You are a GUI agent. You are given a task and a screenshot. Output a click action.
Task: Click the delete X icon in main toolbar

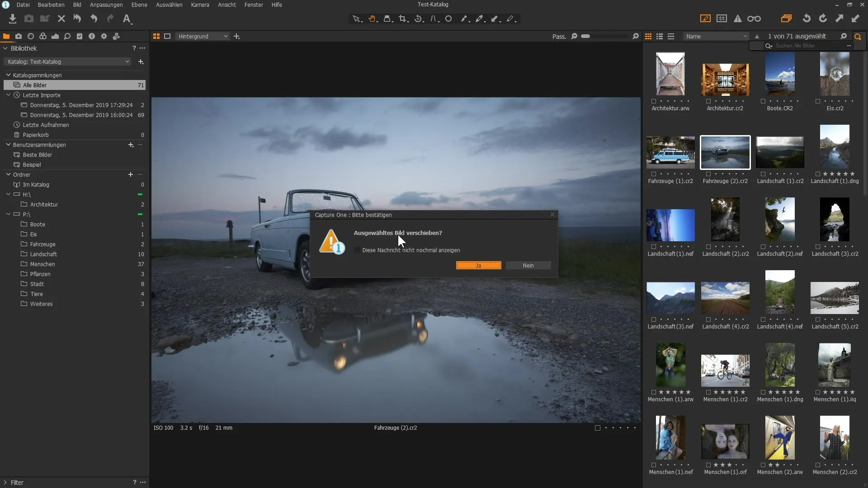61,19
